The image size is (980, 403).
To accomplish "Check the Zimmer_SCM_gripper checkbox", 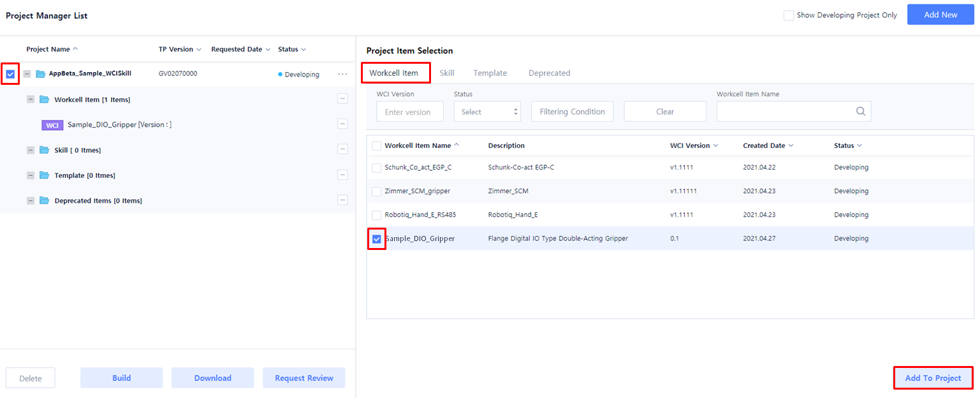I will click(x=377, y=191).
